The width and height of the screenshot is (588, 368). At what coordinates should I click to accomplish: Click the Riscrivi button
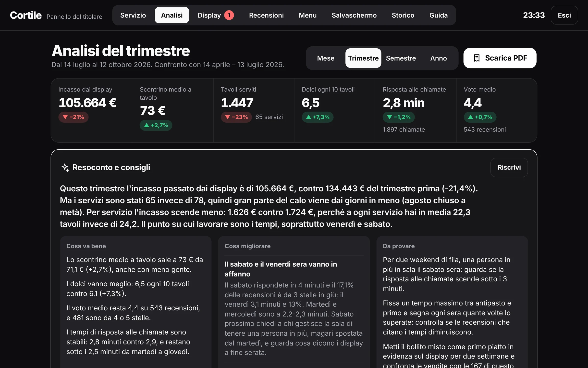tap(509, 167)
